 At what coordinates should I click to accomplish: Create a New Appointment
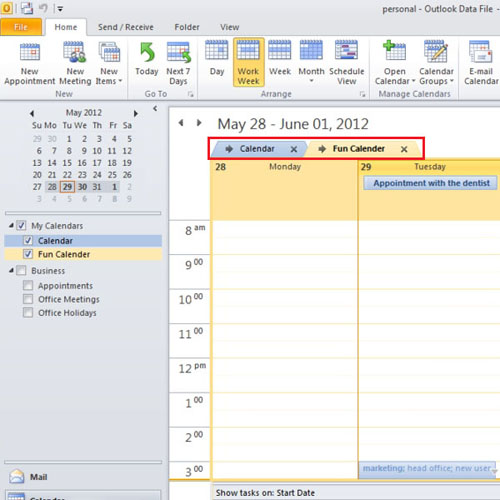pos(29,63)
